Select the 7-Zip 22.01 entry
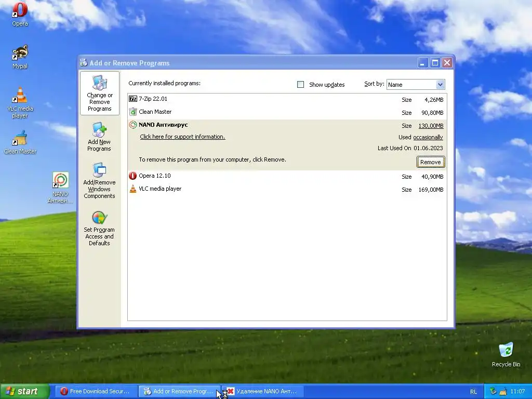The height and width of the screenshot is (399, 532). [x=287, y=99]
